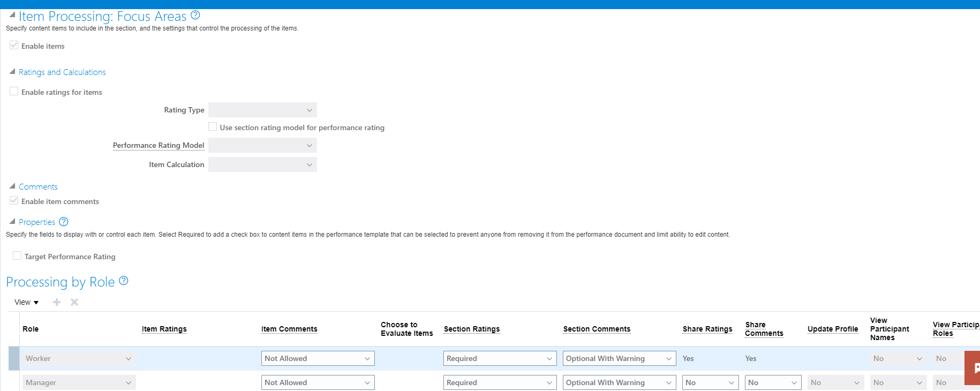Toggle Enable item comments checkbox
The image size is (980, 391).
click(x=14, y=201)
